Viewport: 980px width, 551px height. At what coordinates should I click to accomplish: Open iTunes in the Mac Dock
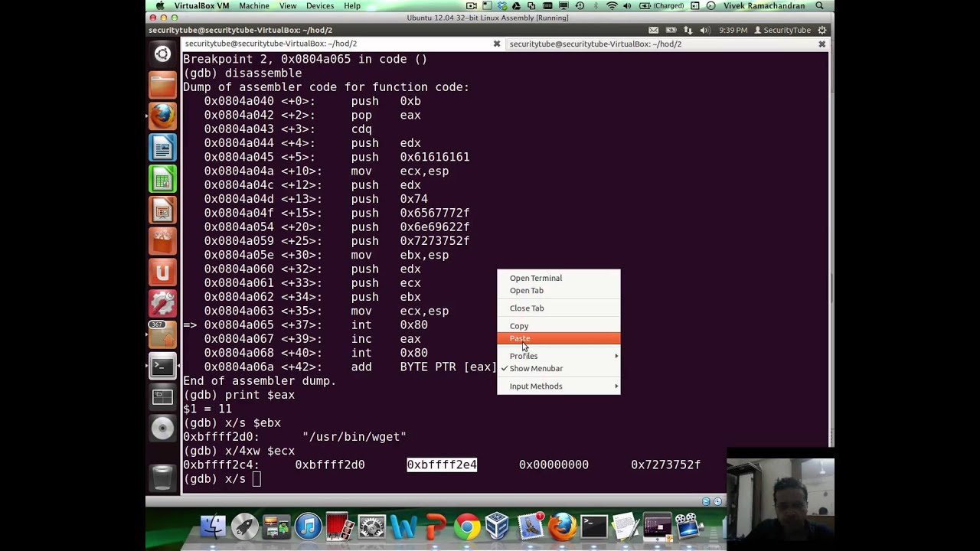tap(308, 527)
